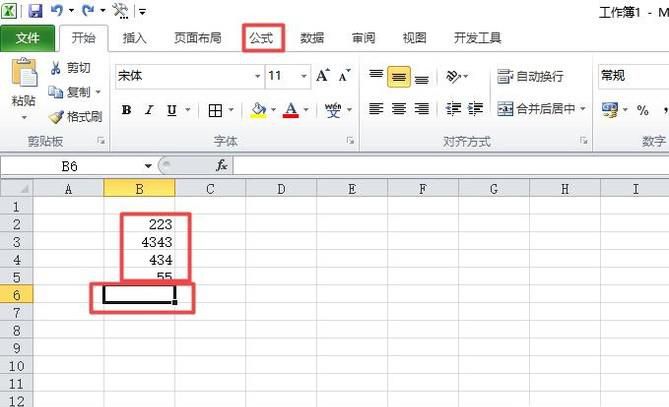Open the font size 11 dropdown
Viewport: 669px width, 407px height.
pos(304,76)
